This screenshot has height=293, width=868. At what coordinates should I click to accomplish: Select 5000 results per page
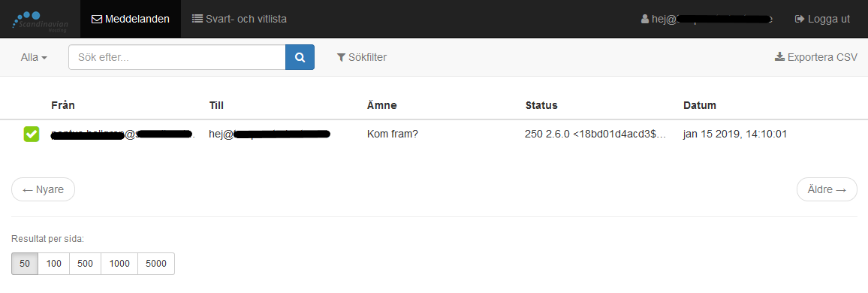tap(156, 264)
